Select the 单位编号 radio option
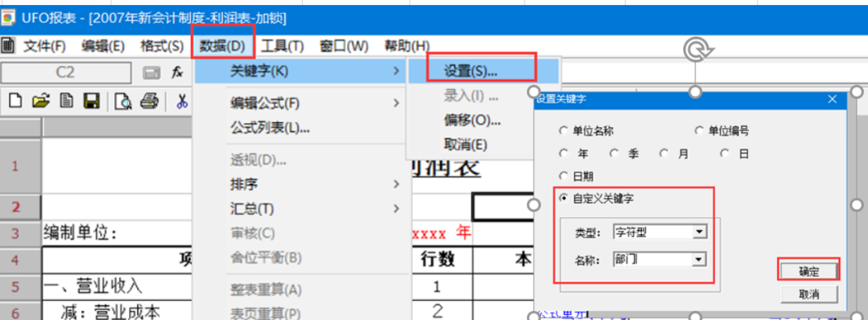The height and width of the screenshot is (320, 868). (700, 131)
